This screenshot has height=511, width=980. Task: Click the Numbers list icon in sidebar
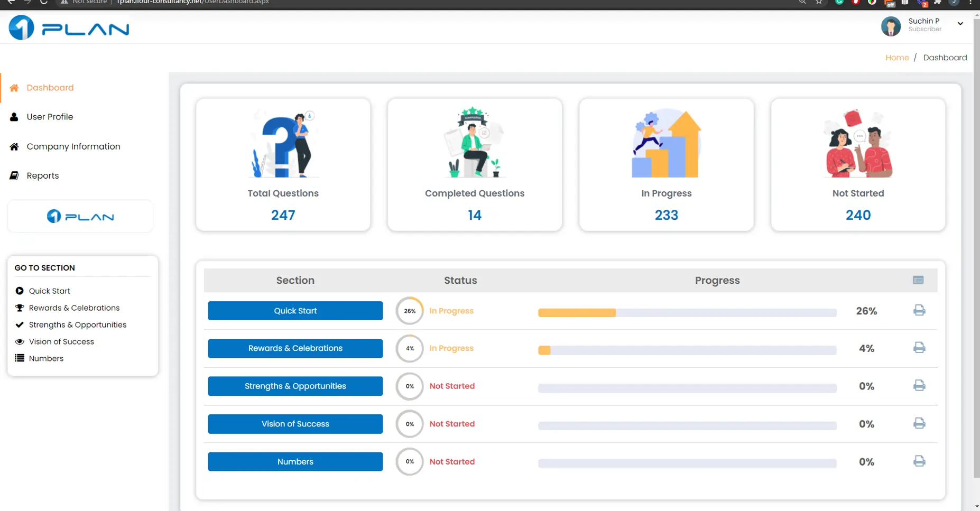tap(20, 358)
